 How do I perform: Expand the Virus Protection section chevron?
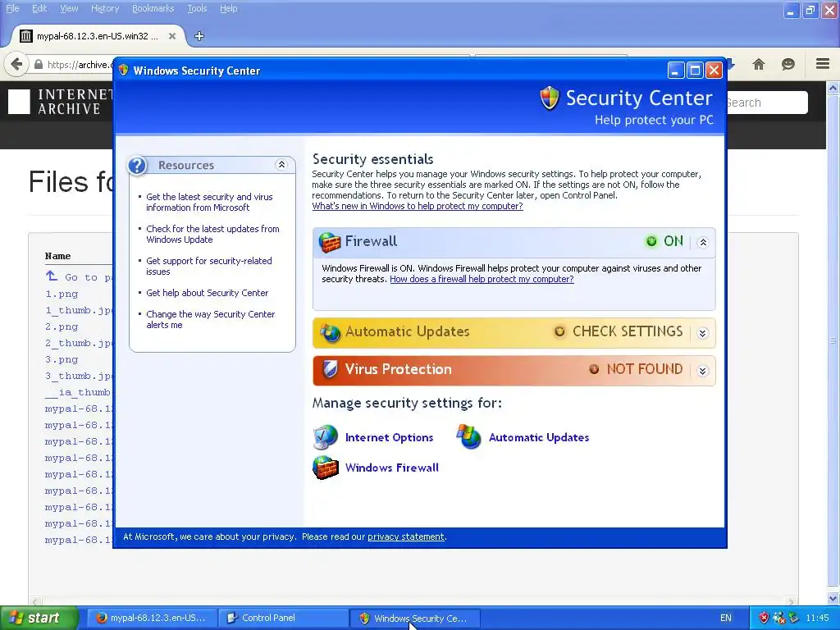703,371
